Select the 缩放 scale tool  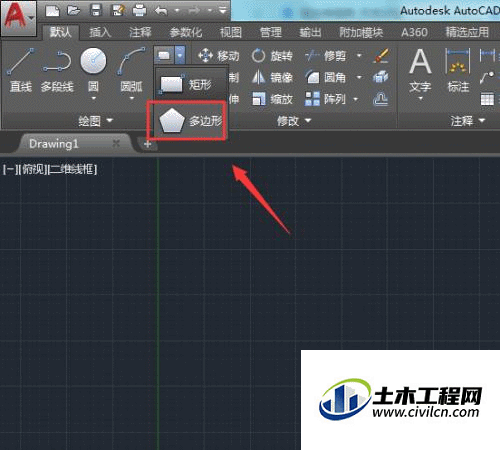click(x=272, y=99)
